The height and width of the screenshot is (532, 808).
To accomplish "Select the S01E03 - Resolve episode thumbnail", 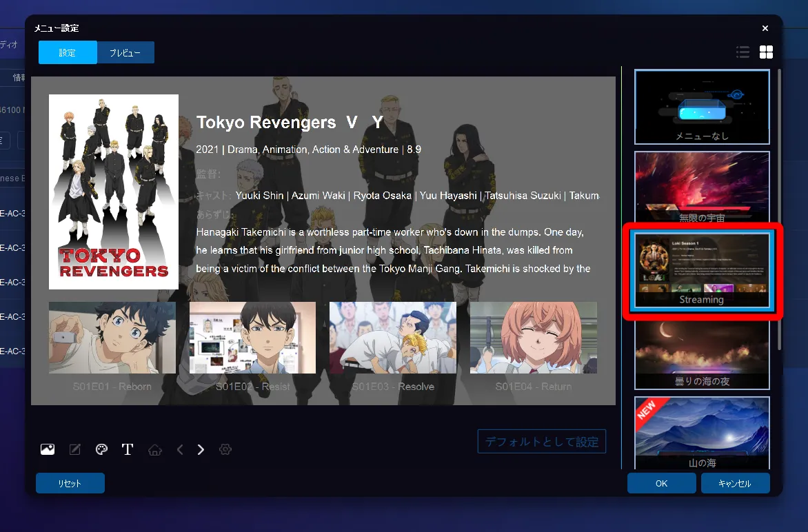I will pyautogui.click(x=393, y=338).
